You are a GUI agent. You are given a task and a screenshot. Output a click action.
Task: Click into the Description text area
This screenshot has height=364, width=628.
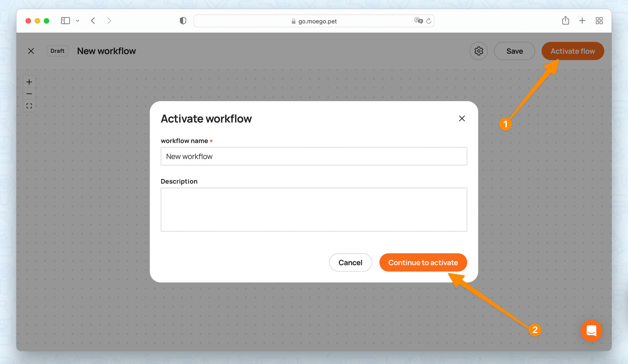(x=314, y=209)
